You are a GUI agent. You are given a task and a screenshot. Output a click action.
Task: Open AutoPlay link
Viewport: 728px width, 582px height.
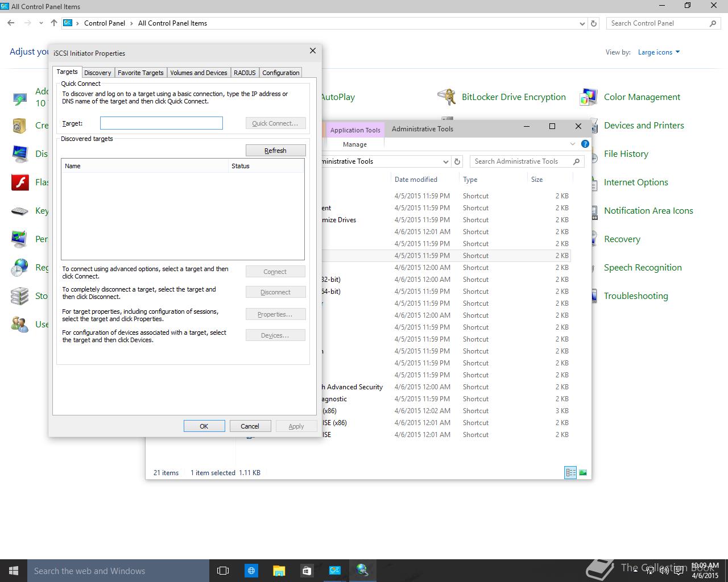tap(338, 97)
